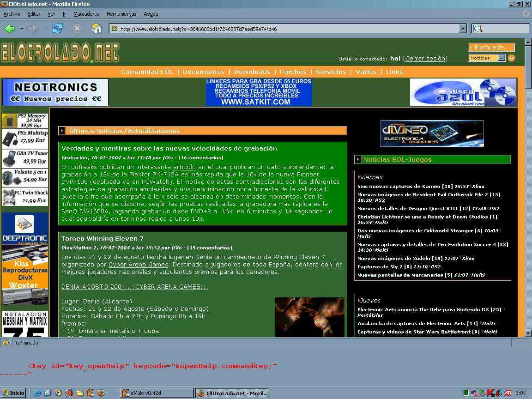Image resolution: width=532 pixels, height=399 pixels.
Task: Click the Inicio start button
Action: [x=13, y=393]
